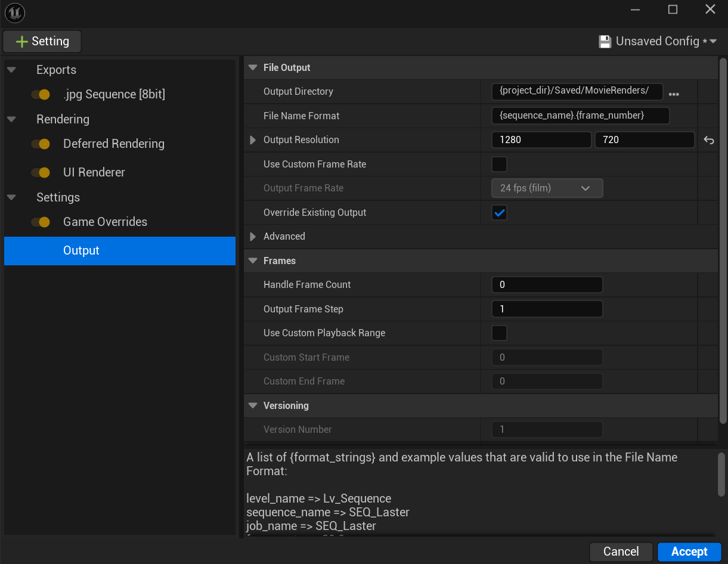Click the floppy disk save config icon
Viewport: 728px width, 564px height.
coord(605,41)
